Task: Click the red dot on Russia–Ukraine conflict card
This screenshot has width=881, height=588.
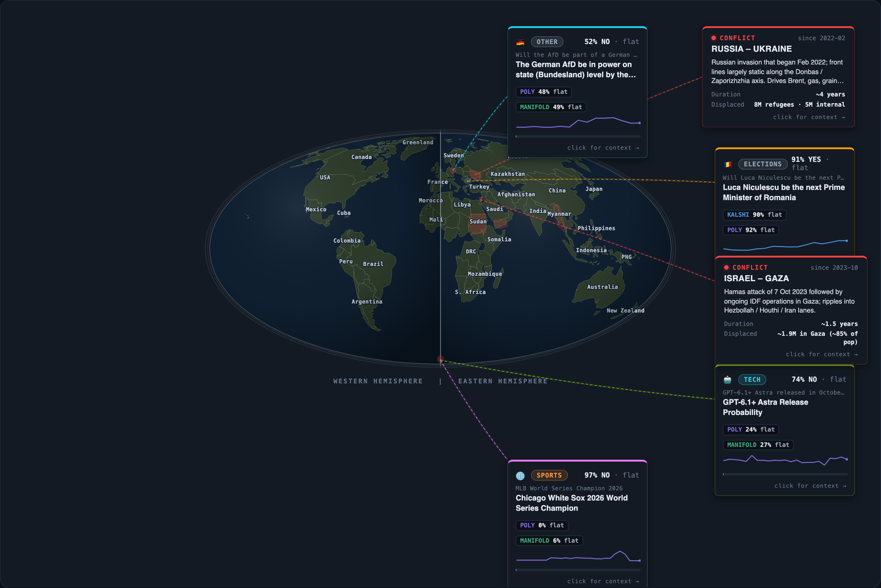Action: click(x=714, y=38)
